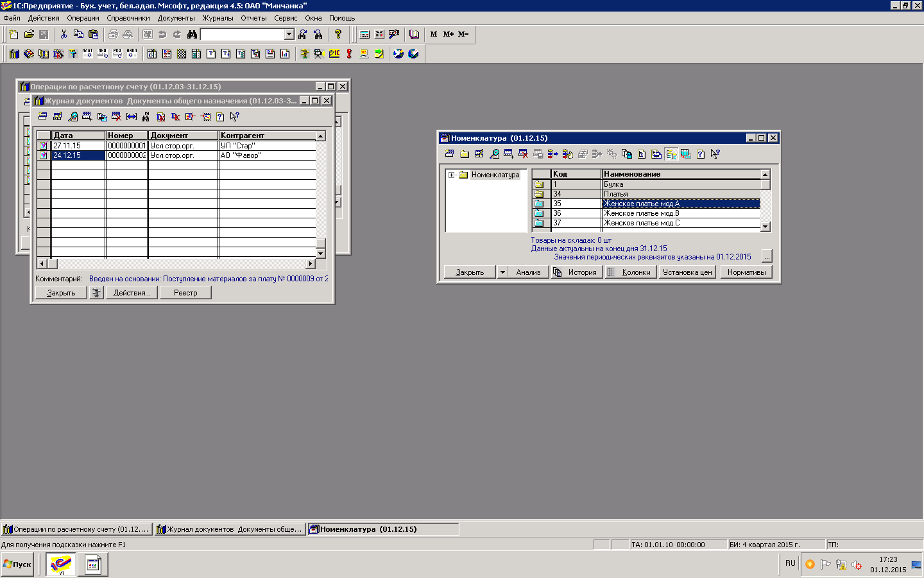Click the Дт/Кт postings icon in journal toolbar
The width and height of the screenshot is (924, 578).
click(x=175, y=116)
